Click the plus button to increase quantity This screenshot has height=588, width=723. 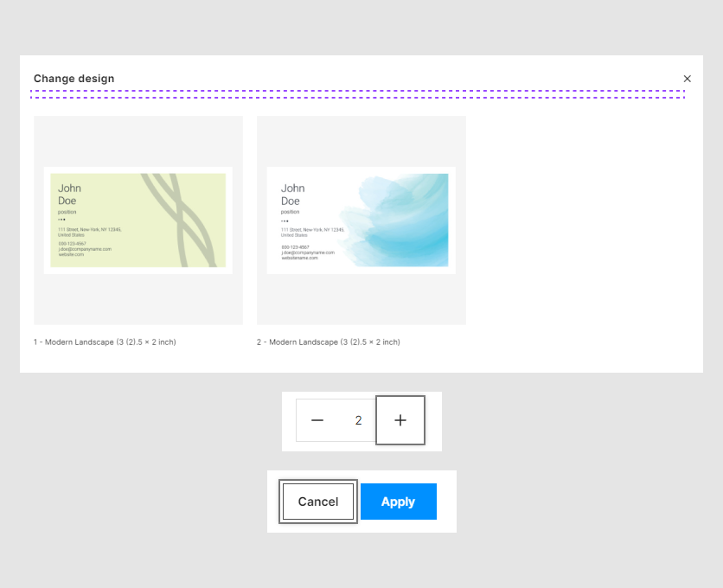pos(400,420)
